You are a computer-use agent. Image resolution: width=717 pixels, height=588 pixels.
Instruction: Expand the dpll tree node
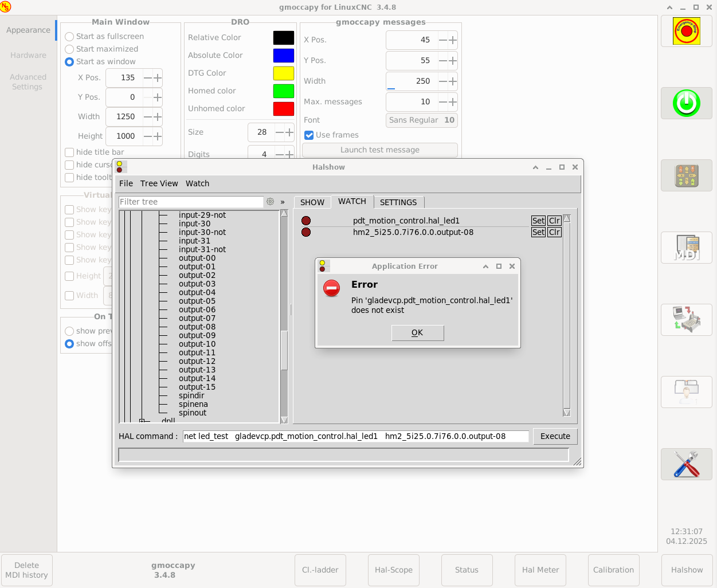(x=142, y=421)
